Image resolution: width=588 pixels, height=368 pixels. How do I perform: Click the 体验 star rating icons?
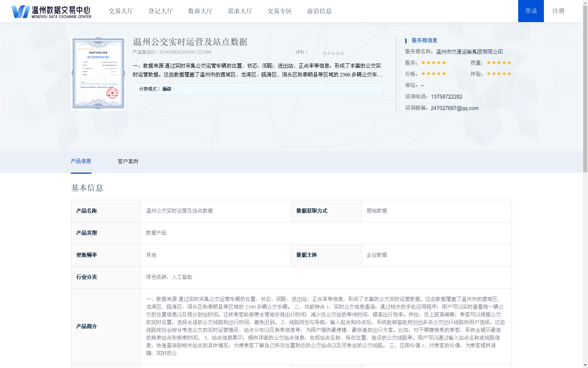click(498, 74)
